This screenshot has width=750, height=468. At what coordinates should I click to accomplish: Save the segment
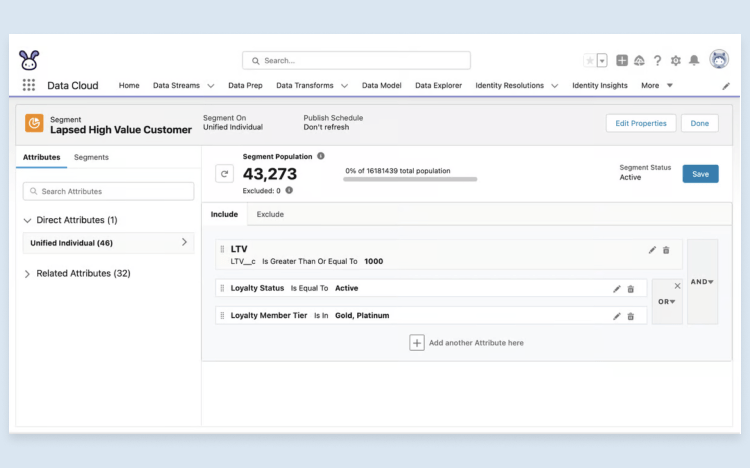(701, 174)
